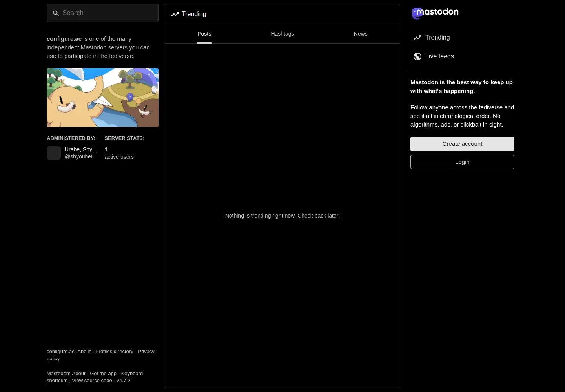Click the 'ADMINISTERED BY:' heading
This screenshot has height=392, width=565.
click(71, 138)
